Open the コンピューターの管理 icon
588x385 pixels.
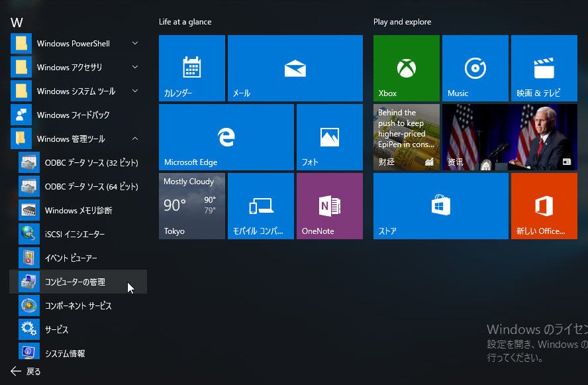29,282
